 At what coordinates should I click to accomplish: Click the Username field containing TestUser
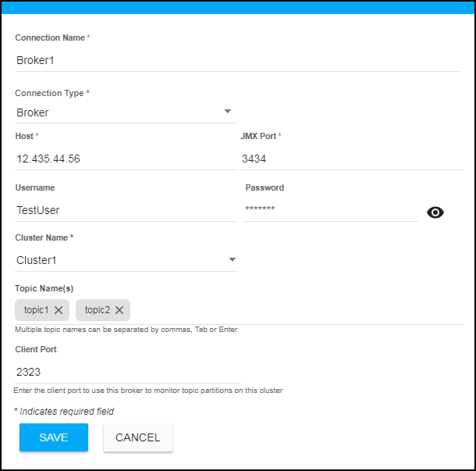coord(125,210)
